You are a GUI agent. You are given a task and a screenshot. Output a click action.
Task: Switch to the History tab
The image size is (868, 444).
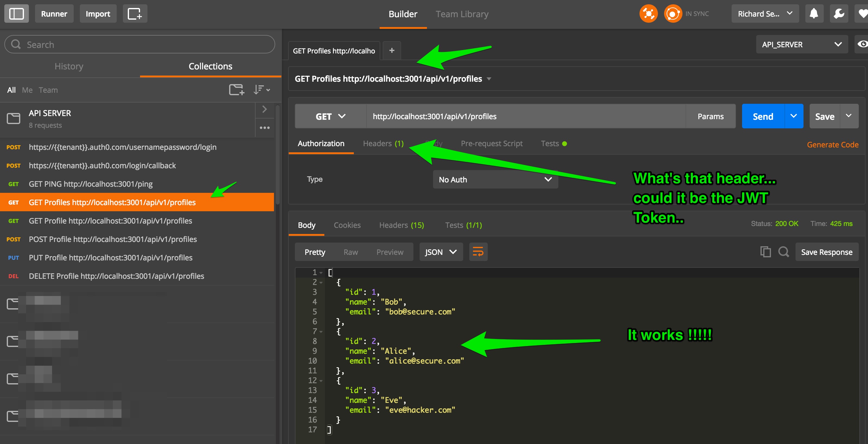pyautogui.click(x=69, y=66)
